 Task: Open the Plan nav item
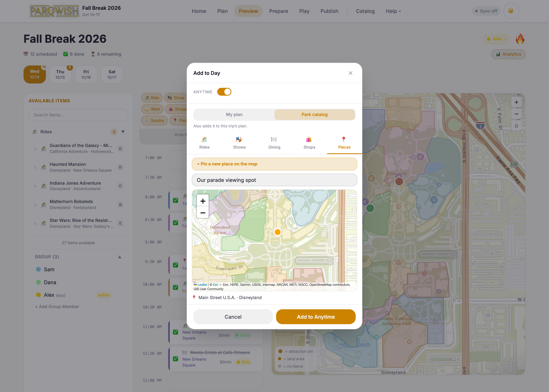point(222,11)
